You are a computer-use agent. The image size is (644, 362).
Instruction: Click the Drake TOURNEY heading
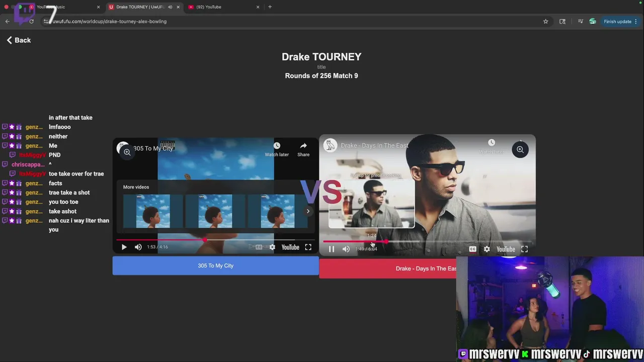(x=321, y=57)
